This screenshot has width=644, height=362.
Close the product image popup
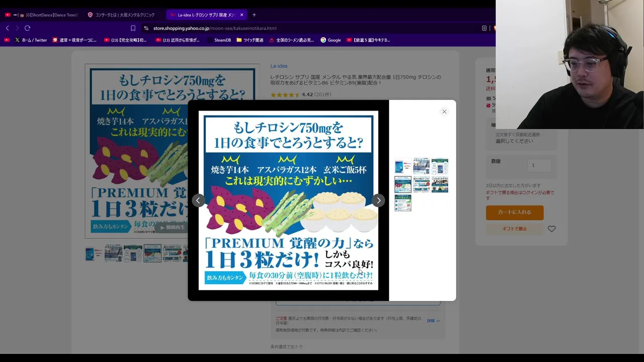444,112
